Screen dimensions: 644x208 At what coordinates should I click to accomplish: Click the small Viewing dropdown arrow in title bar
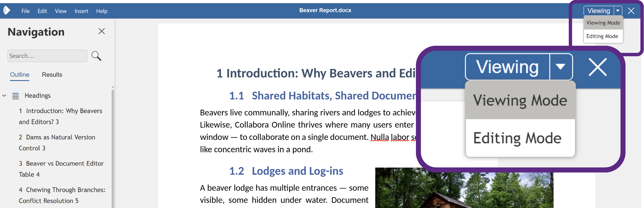pos(618,11)
